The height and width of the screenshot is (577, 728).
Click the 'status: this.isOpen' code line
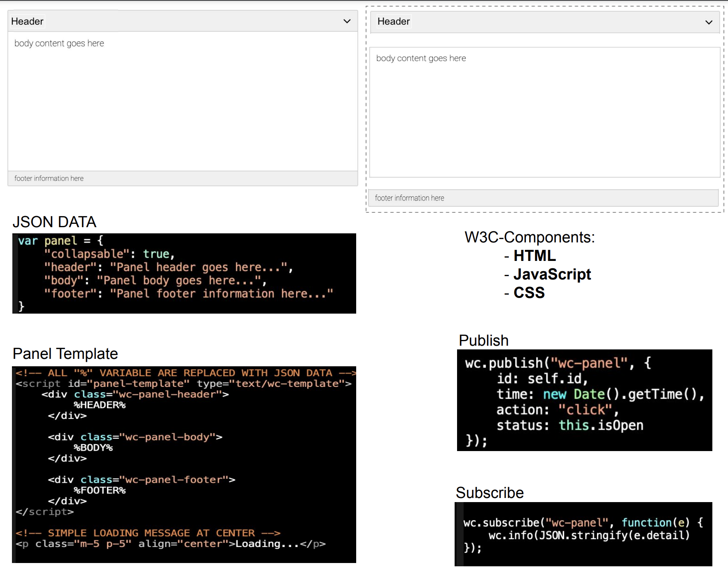point(570,425)
